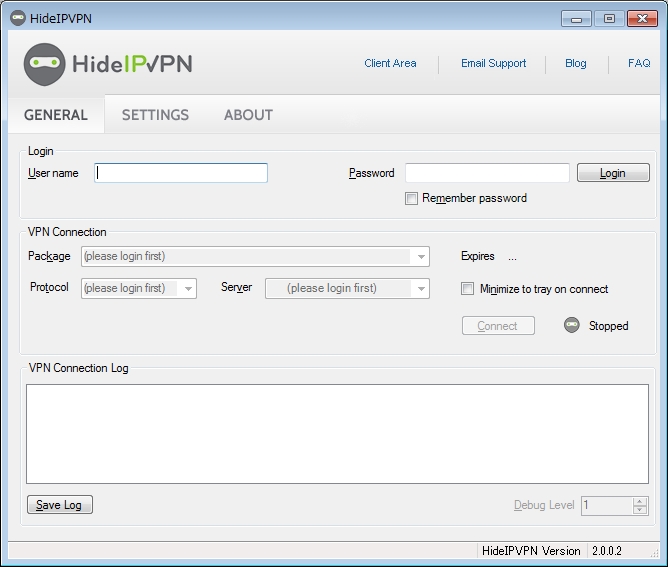This screenshot has height=567, width=668.
Task: Focus the Password input field
Action: coord(487,173)
